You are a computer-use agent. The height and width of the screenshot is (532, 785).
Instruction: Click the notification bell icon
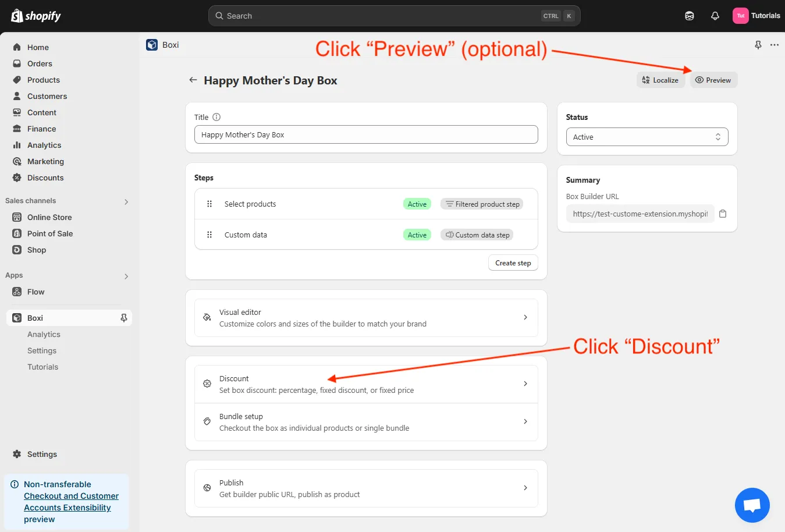pyautogui.click(x=715, y=16)
